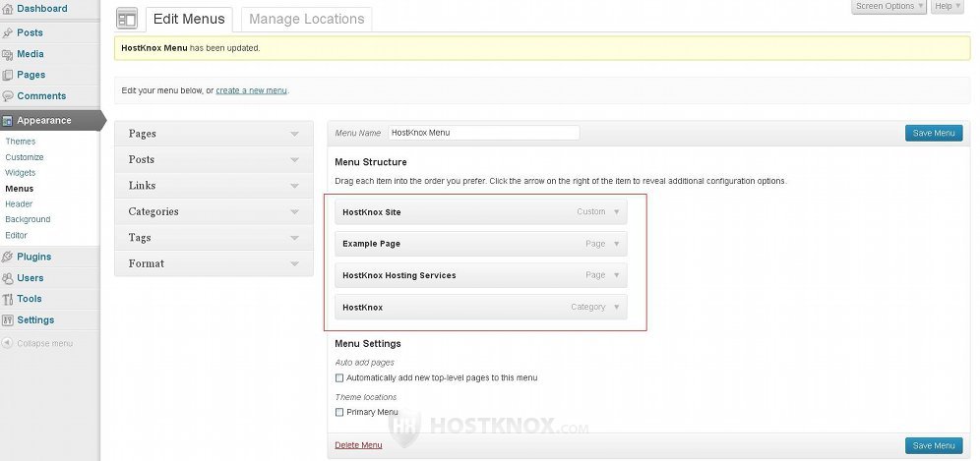Open the Editor submenu item
This screenshot has width=980, height=461.
point(17,236)
